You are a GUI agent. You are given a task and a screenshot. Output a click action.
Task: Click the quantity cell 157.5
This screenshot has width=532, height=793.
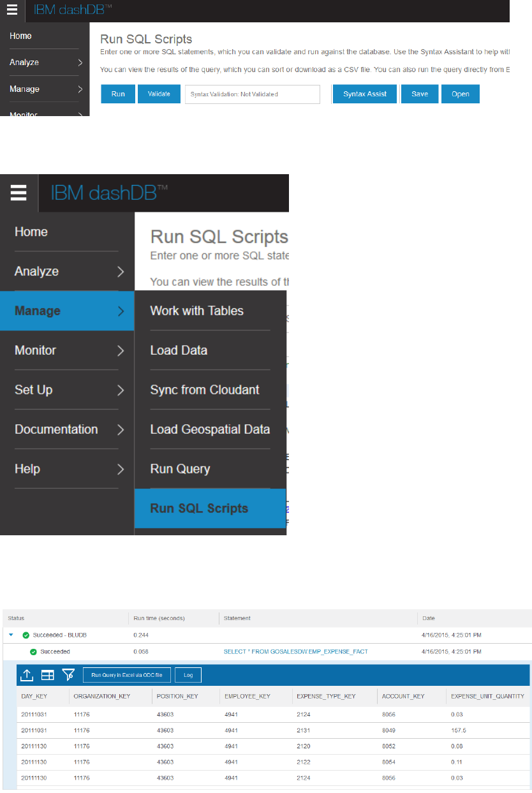click(x=459, y=729)
